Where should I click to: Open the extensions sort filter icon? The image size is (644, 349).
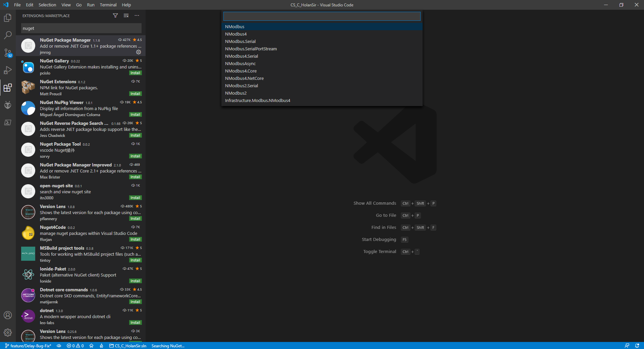pos(126,15)
